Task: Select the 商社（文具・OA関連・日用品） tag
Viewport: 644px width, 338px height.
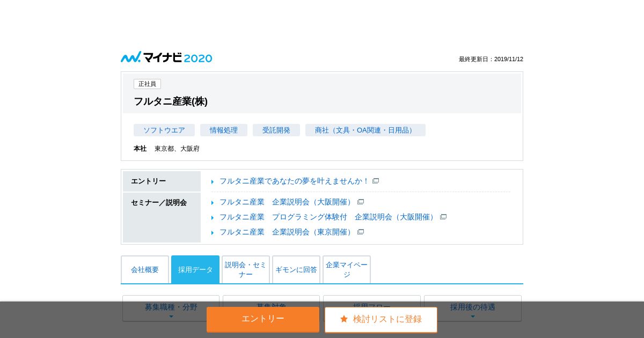Action: pyautogui.click(x=365, y=130)
